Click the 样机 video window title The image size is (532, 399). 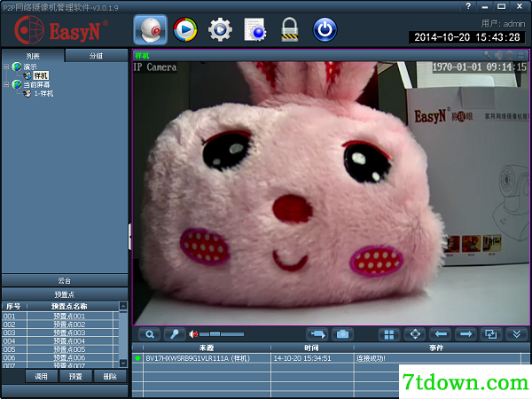[x=142, y=56]
